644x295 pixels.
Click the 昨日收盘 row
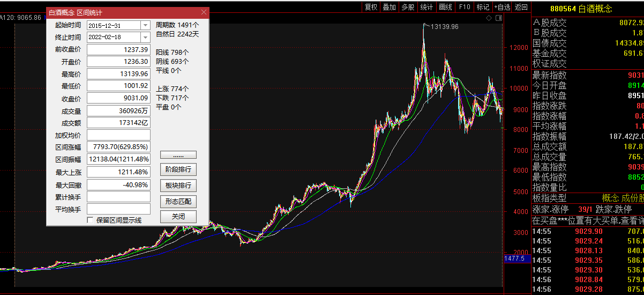tap(588, 95)
